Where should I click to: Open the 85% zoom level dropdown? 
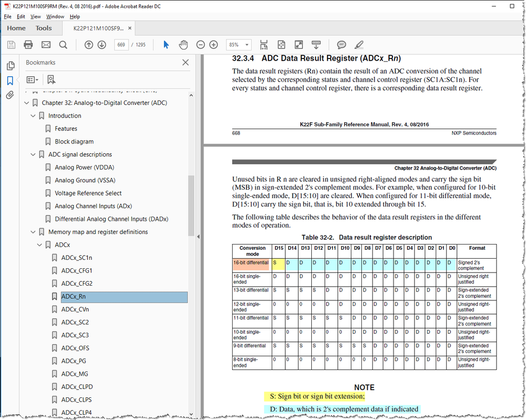pyautogui.click(x=238, y=45)
